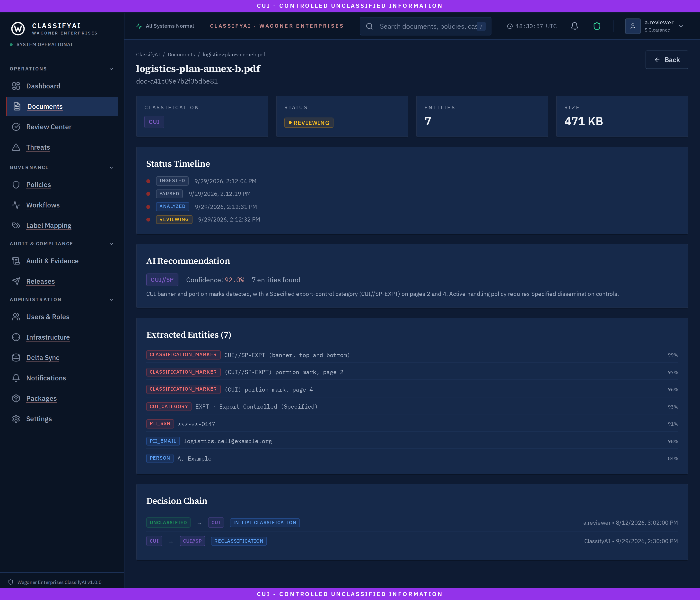Click the PII_SSN entity tag
Screen dimensions: 700x600
point(160,424)
